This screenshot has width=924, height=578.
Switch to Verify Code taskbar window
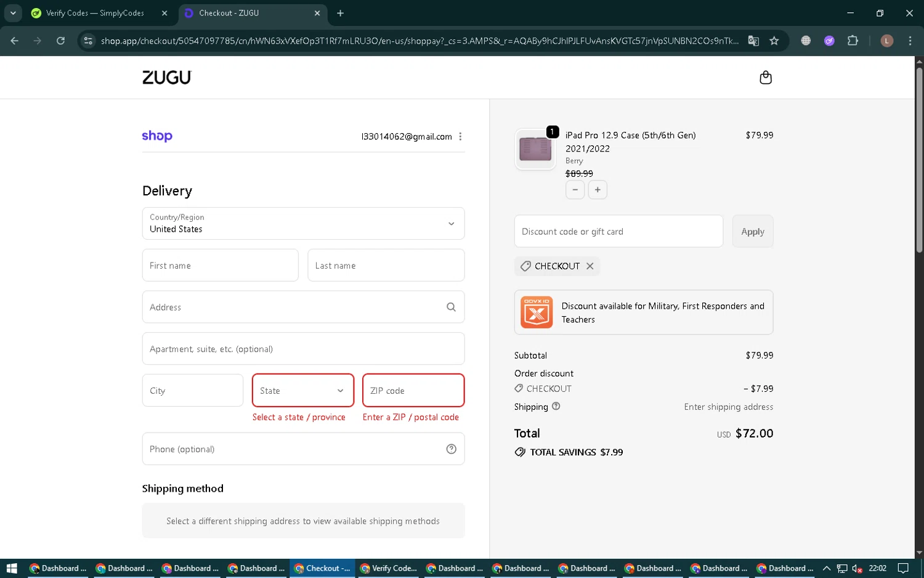389,568
